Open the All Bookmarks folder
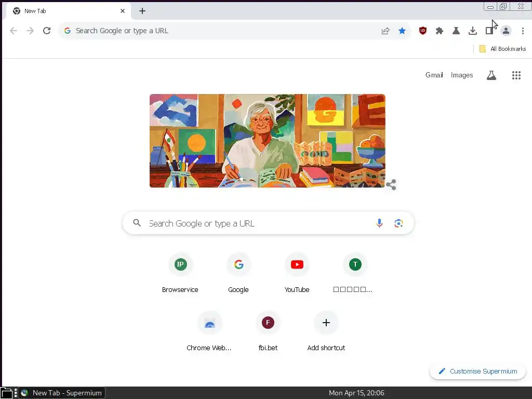This screenshot has width=532, height=399. point(502,49)
